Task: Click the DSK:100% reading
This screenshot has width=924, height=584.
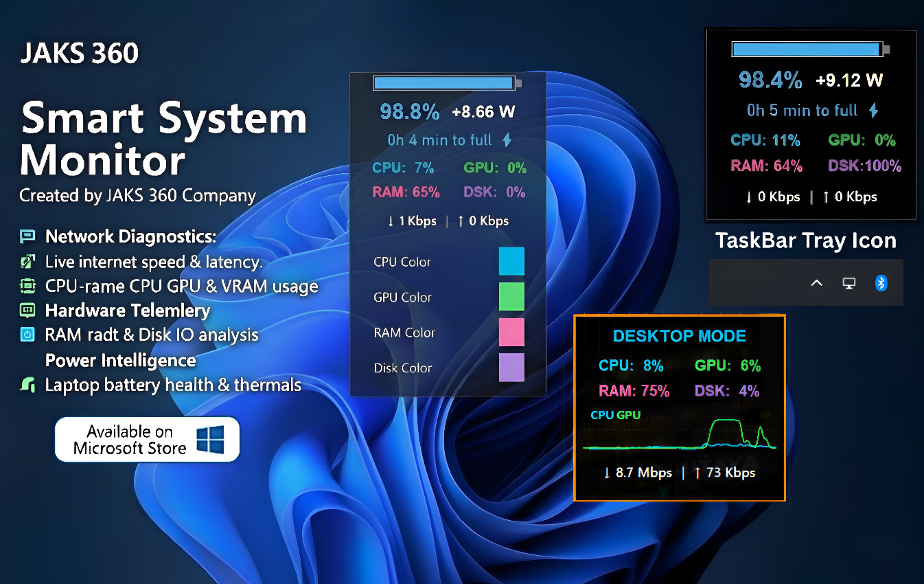Action: click(x=864, y=166)
